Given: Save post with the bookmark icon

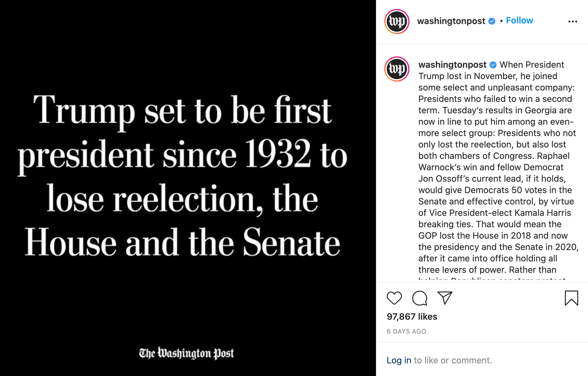Looking at the screenshot, I should tap(571, 298).
